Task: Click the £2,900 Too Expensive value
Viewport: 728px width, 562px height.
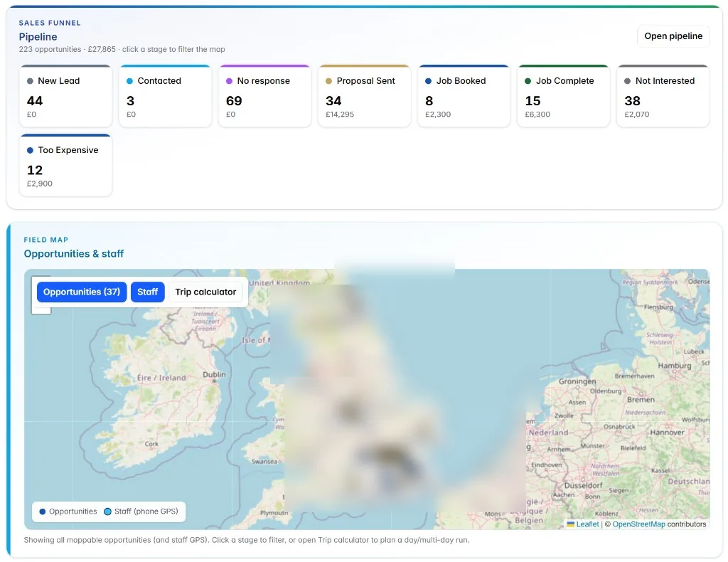Action: click(x=40, y=184)
